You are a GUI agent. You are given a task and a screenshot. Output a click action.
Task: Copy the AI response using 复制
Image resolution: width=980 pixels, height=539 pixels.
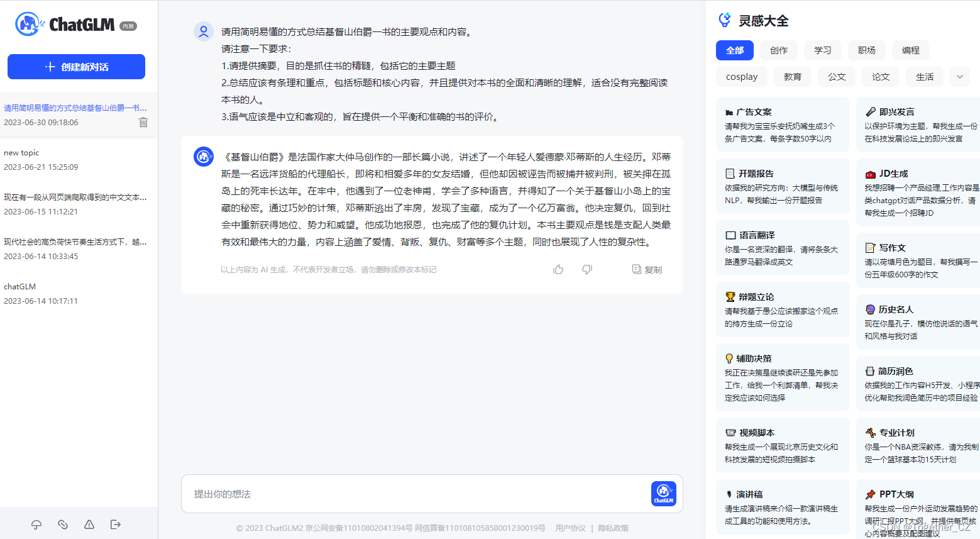pos(646,269)
